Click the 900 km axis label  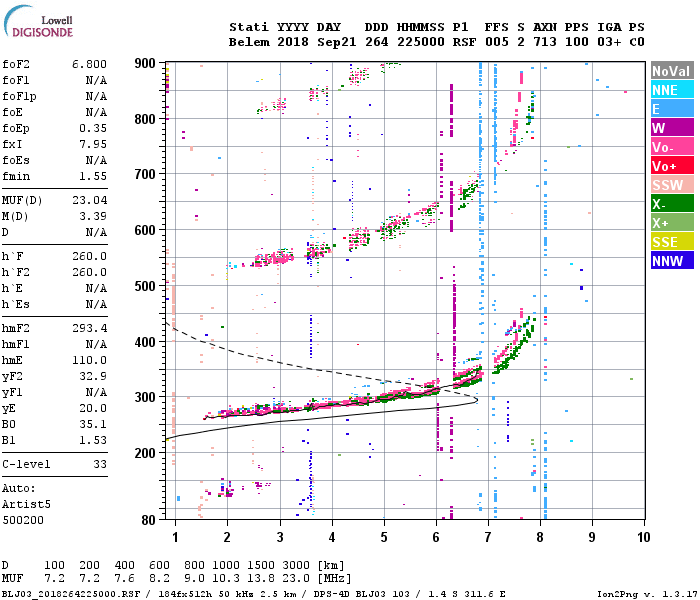coord(145,63)
